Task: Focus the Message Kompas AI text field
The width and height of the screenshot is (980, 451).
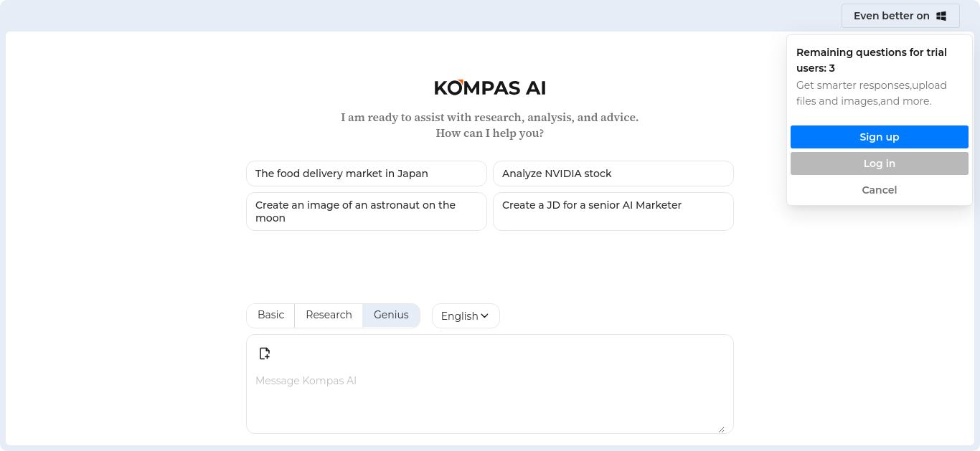Action: (x=490, y=384)
